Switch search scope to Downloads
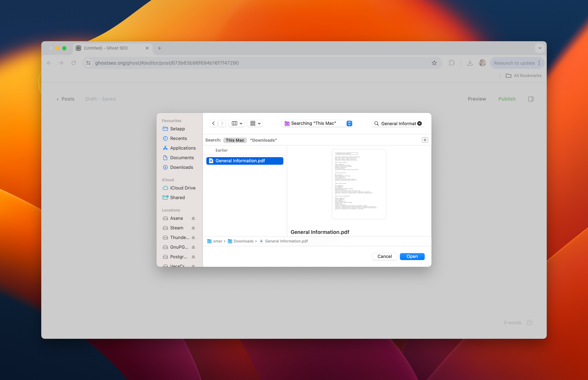 [263, 140]
